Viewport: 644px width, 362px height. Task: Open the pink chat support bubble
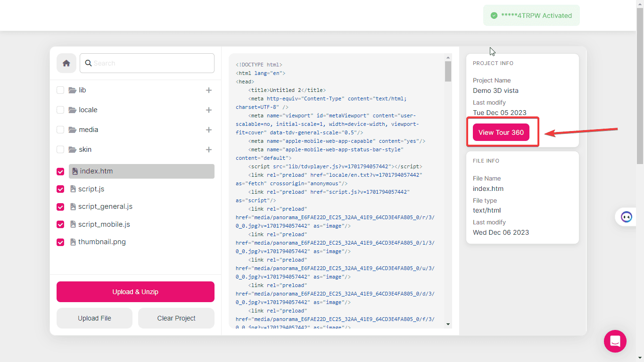tap(615, 341)
